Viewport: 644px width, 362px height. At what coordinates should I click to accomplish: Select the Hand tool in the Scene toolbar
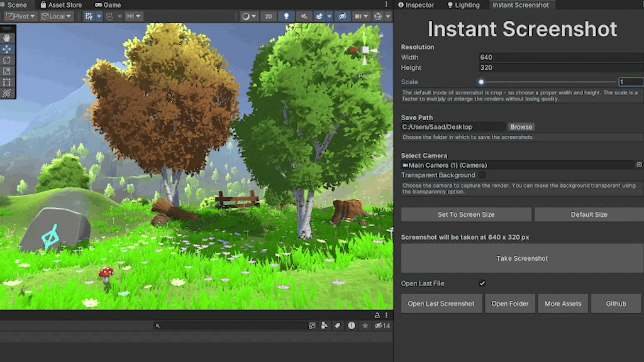point(7,38)
